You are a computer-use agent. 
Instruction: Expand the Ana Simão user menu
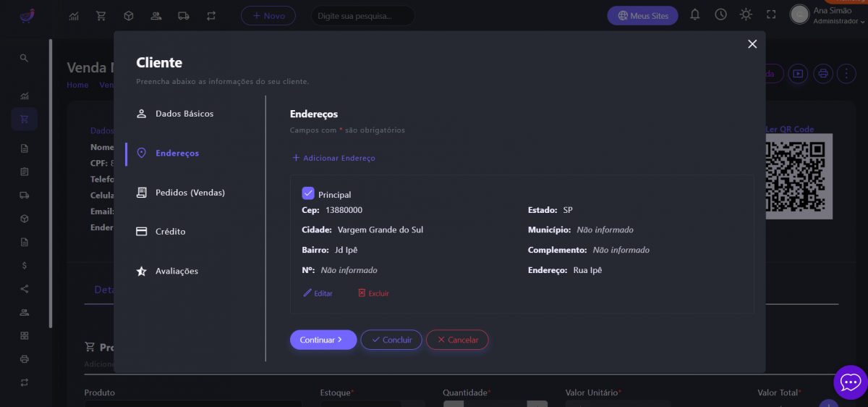click(830, 15)
